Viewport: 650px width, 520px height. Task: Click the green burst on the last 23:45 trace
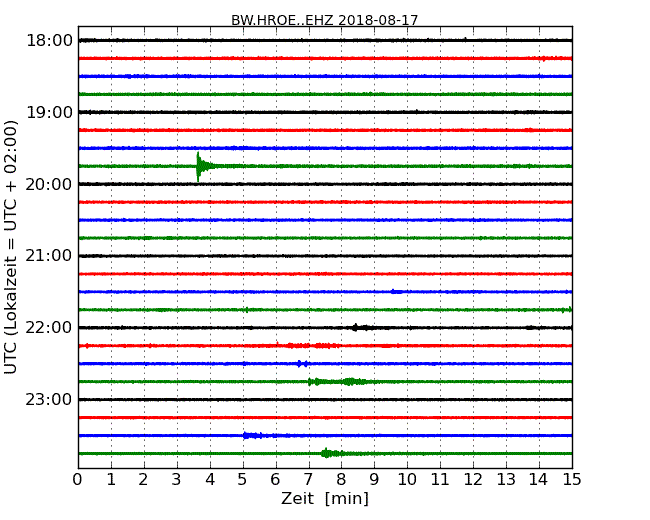(x=333, y=453)
